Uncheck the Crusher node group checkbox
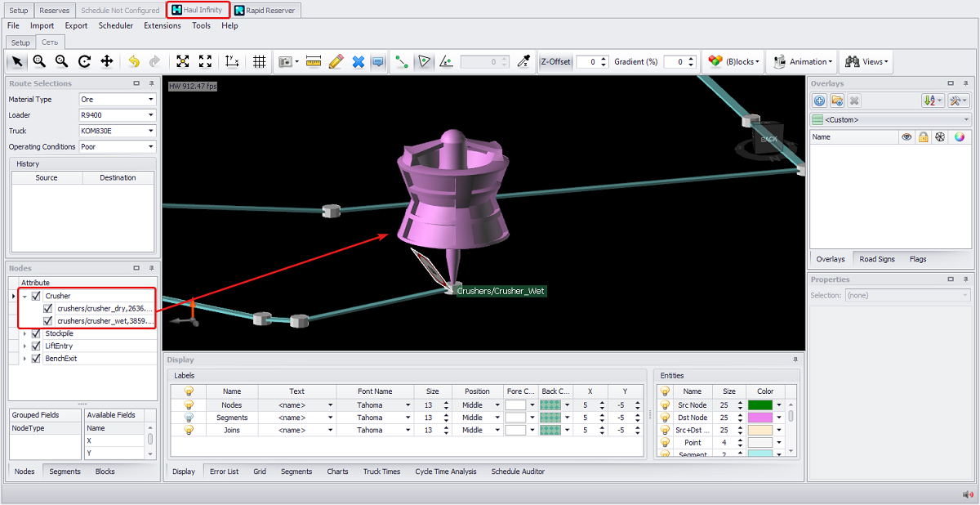Viewport: 980px width, 505px height. 36,296
